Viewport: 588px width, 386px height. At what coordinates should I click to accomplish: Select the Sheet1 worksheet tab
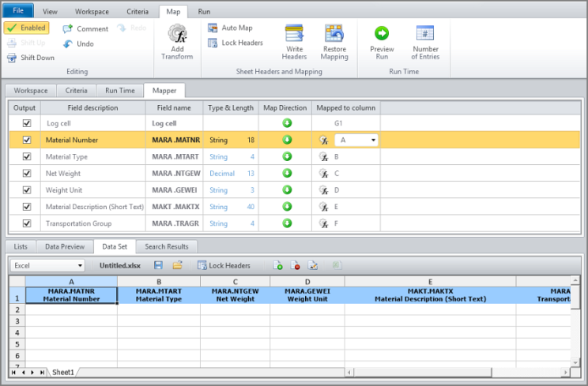point(62,371)
